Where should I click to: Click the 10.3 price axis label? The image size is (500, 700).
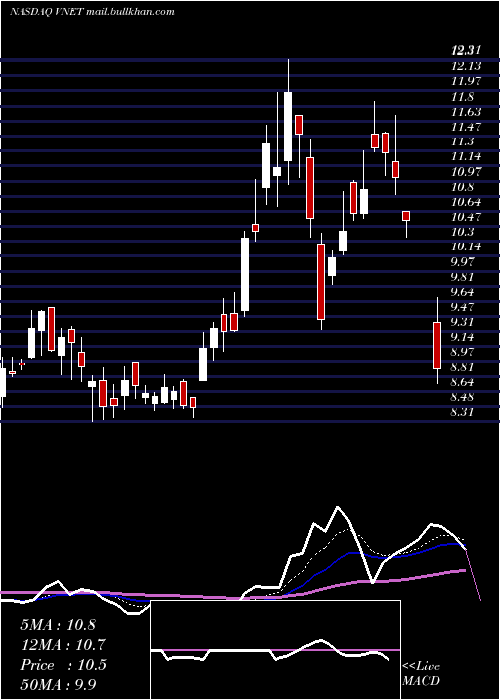click(x=463, y=232)
